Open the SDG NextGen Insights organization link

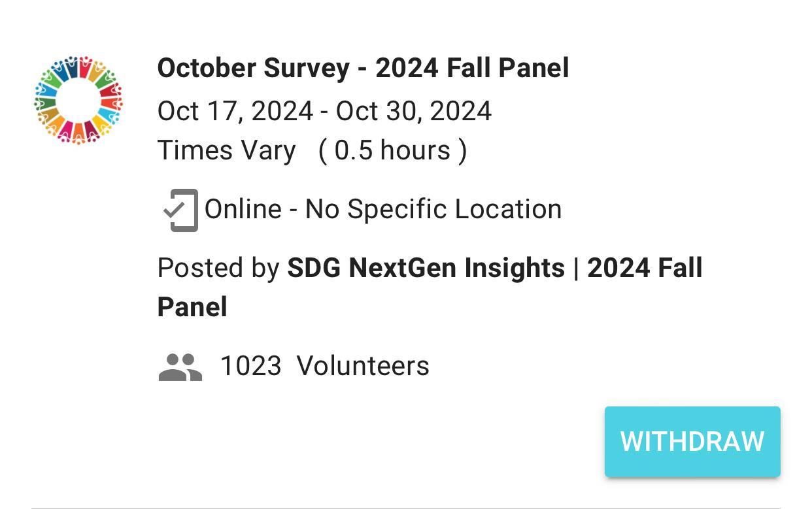click(x=426, y=268)
